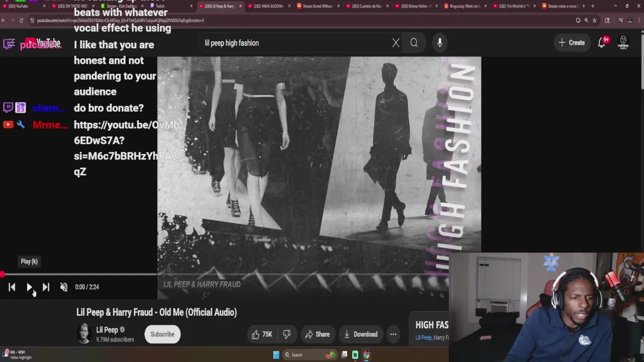Open the more actions three-dot menu
The height and width of the screenshot is (362, 644).
coord(393,334)
